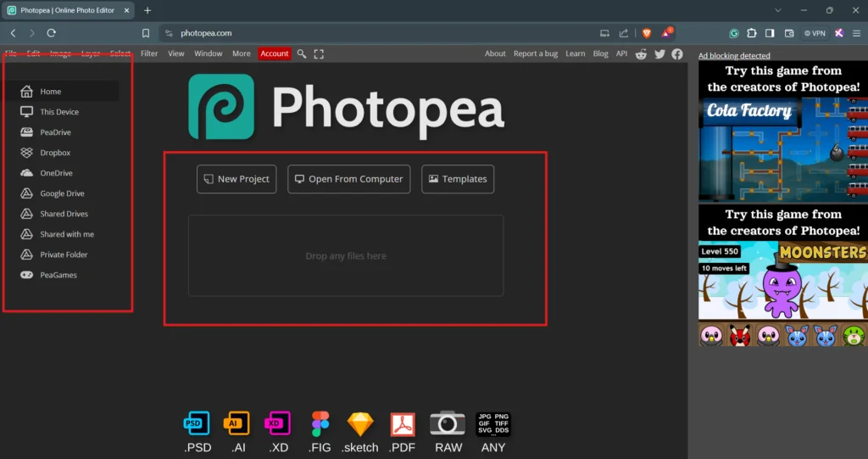Close the Photopea browser tab
The width and height of the screenshot is (868, 459).
click(x=126, y=10)
